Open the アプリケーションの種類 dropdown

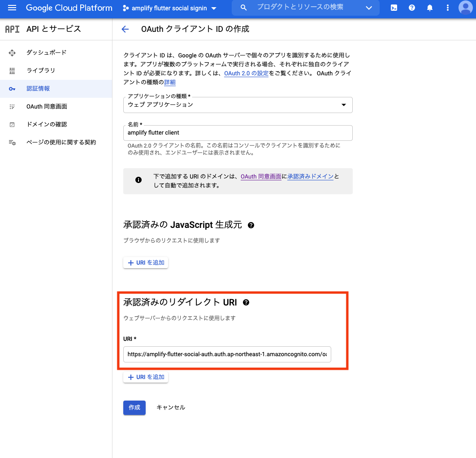pyautogui.click(x=238, y=105)
